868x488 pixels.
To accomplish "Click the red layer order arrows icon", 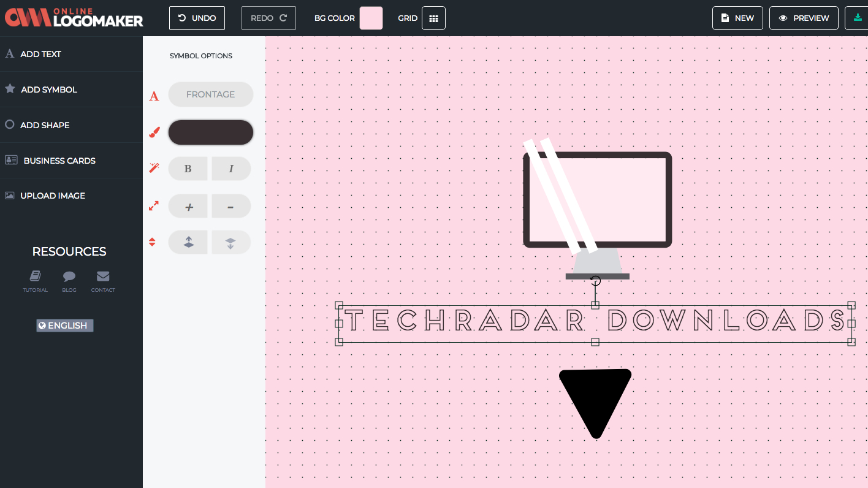I will (153, 242).
